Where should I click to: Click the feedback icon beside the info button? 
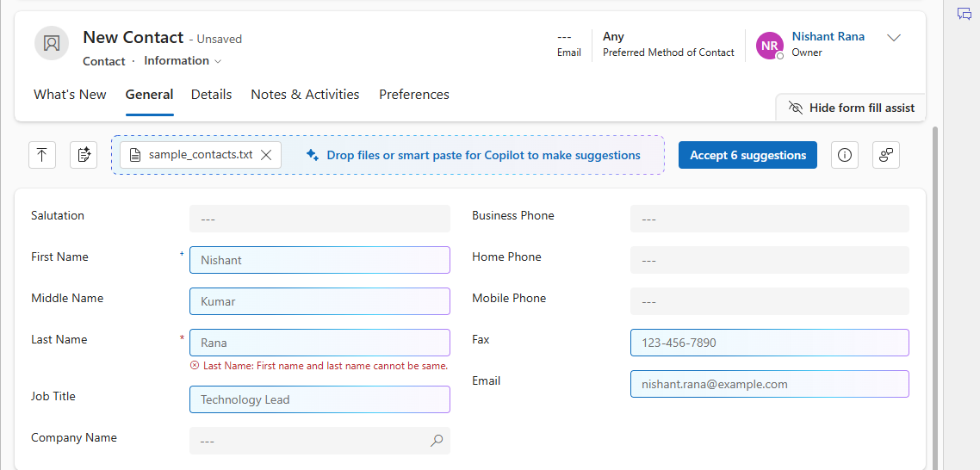pos(885,155)
